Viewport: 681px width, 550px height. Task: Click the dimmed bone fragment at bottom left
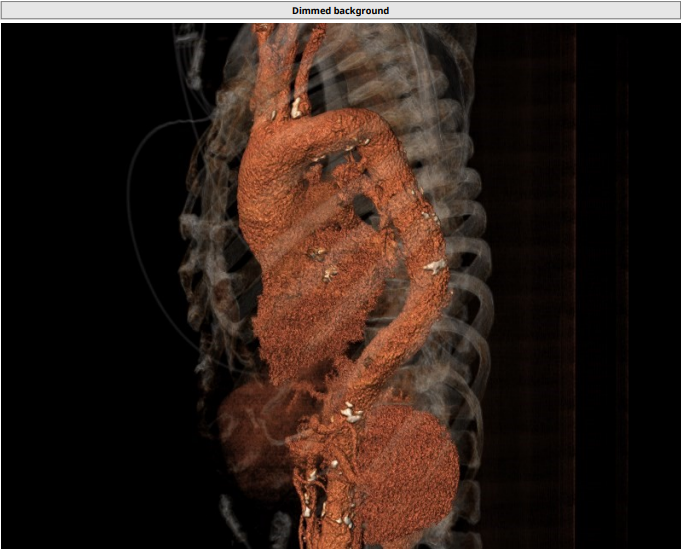click(231, 518)
